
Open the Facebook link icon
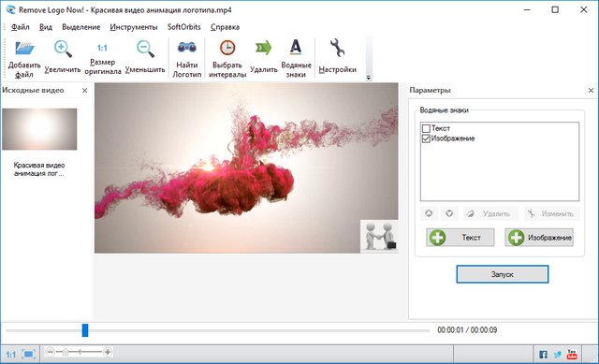(x=543, y=355)
